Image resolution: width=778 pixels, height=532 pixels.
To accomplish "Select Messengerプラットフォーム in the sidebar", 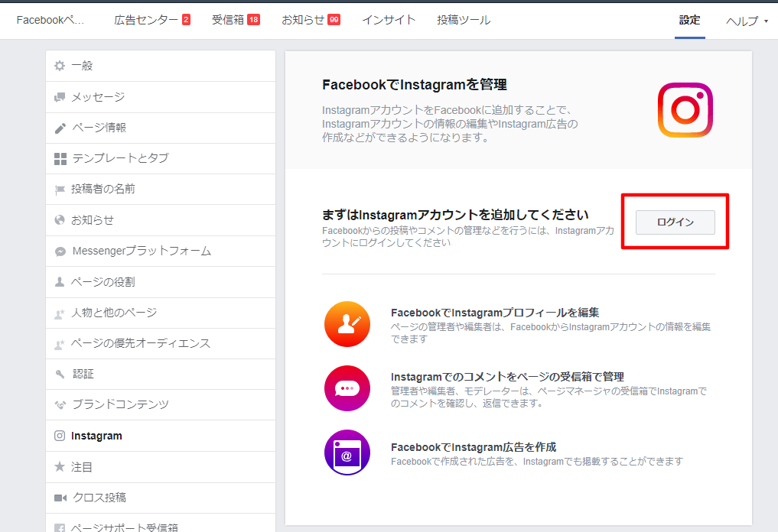I will (161, 251).
